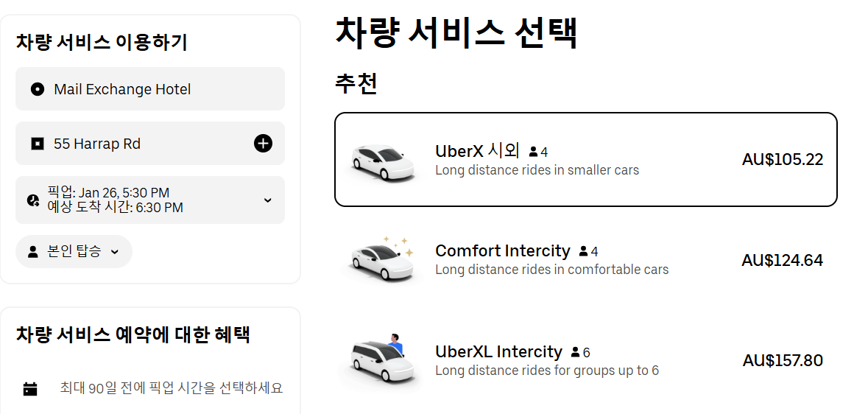Viewport: 868px width, 414px height.
Task: Click the destination square icon
Action: pyautogui.click(x=38, y=144)
